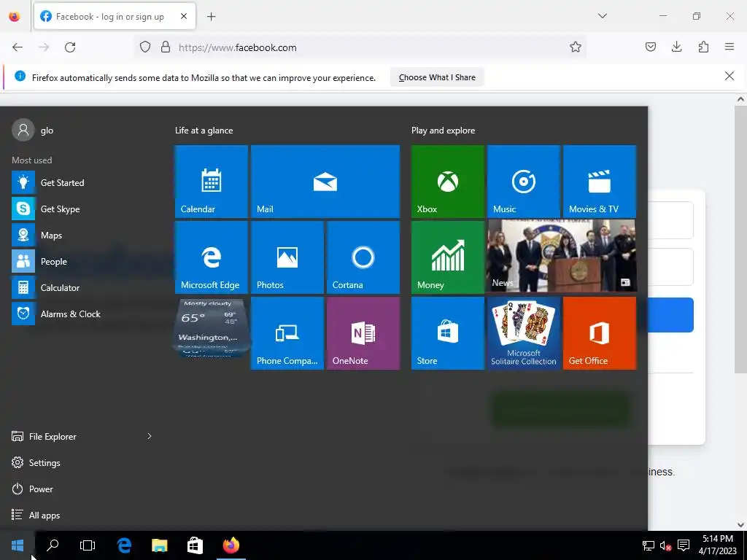Click the glo user account

coord(33,130)
